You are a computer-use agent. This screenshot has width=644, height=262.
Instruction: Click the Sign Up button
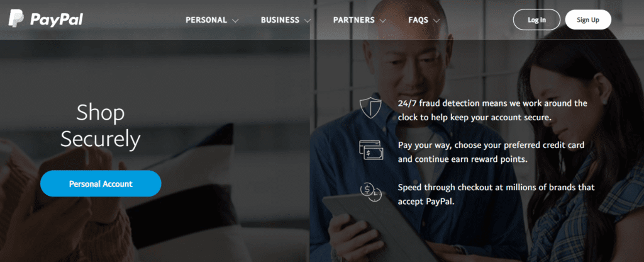click(588, 20)
